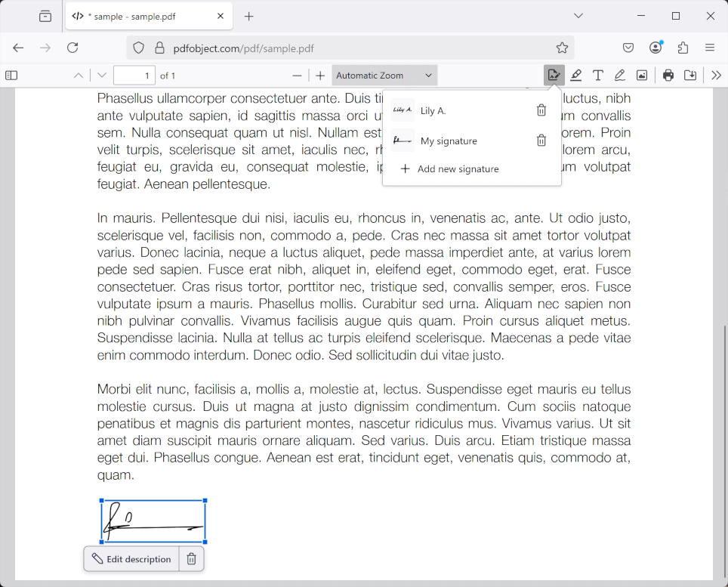This screenshot has width=728, height=587.
Task: Save the PDF with download icon
Action: click(x=690, y=76)
